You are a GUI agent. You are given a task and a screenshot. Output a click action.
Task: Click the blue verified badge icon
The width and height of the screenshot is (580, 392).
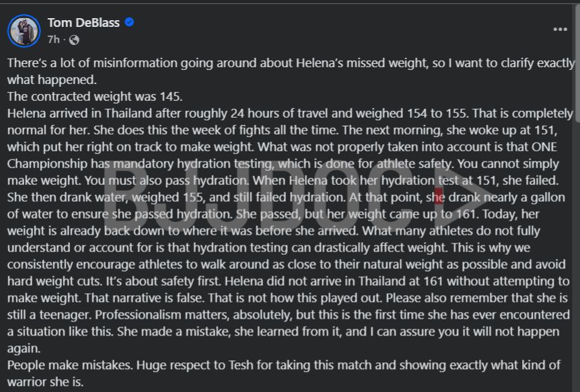(x=129, y=22)
